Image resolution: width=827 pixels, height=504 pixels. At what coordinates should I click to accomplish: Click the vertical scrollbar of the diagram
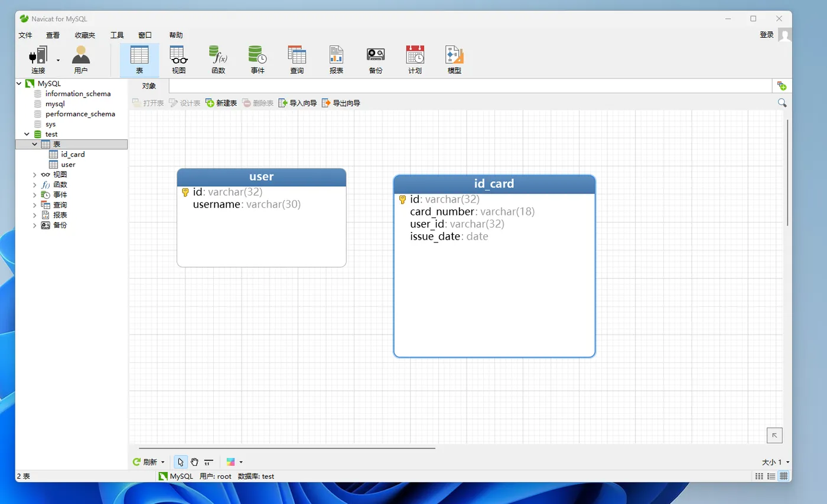788,172
